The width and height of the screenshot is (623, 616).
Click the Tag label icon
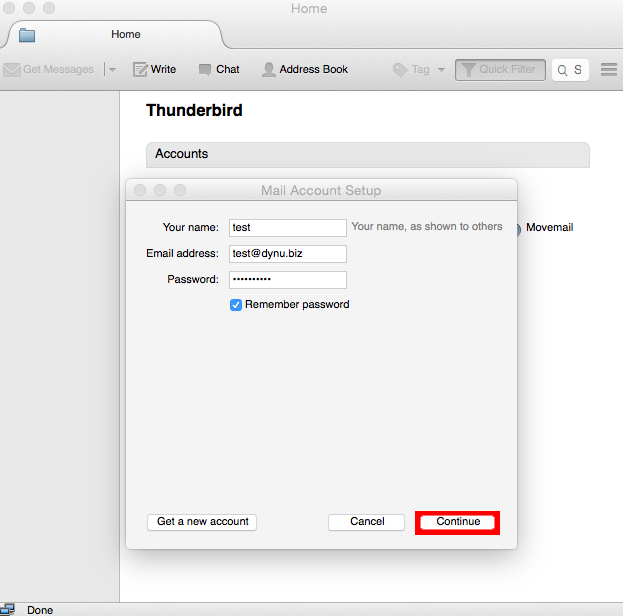pyautogui.click(x=400, y=70)
